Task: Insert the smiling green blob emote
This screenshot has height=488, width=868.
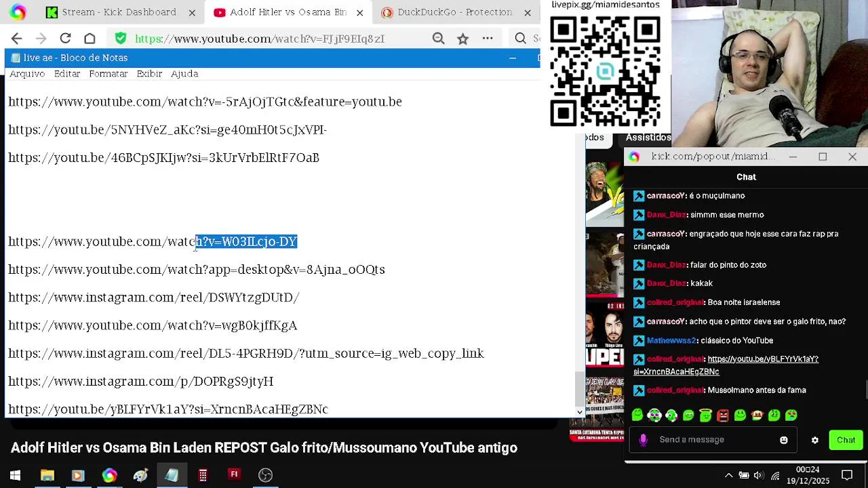Action: [637, 415]
